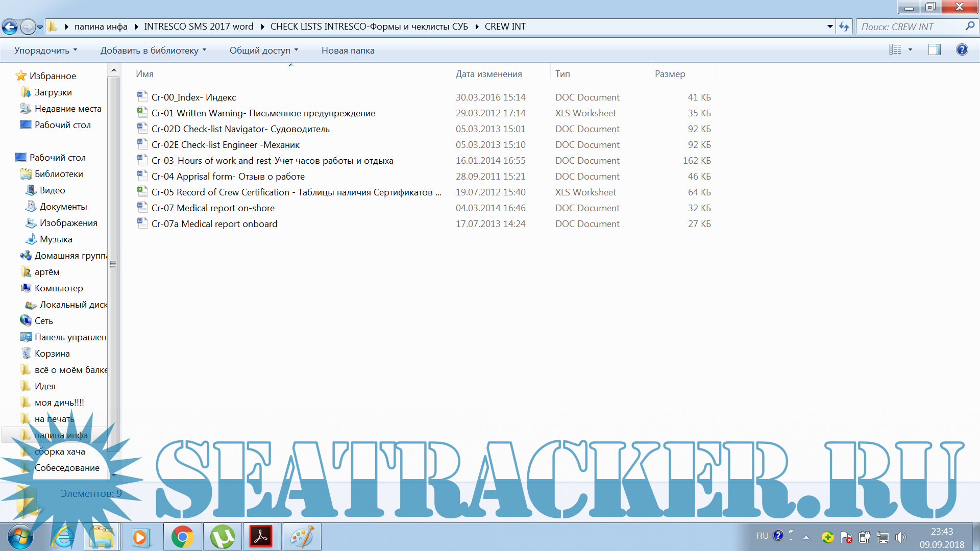Open the 'Общий доступ' menu
Viewport: 980px width, 551px height.
pos(263,50)
